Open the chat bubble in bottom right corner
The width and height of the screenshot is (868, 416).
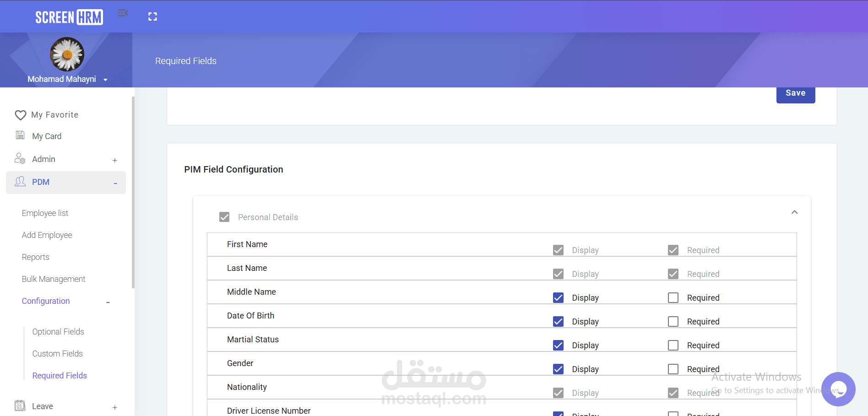point(838,389)
